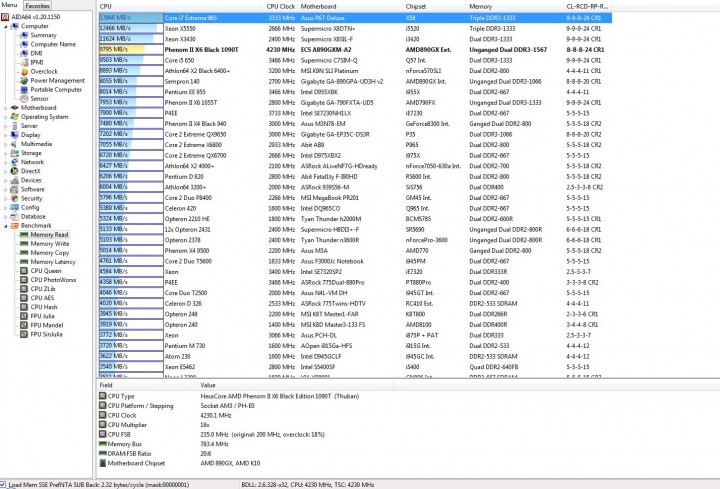Sort by the CPU Clock column header
720x489 pixels.
[x=281, y=6]
